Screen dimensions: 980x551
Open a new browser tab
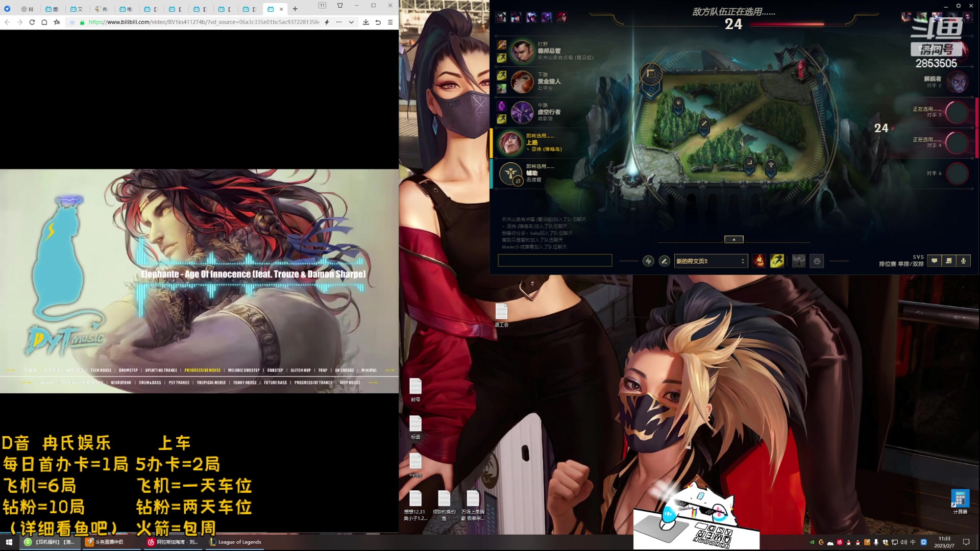pos(295,9)
